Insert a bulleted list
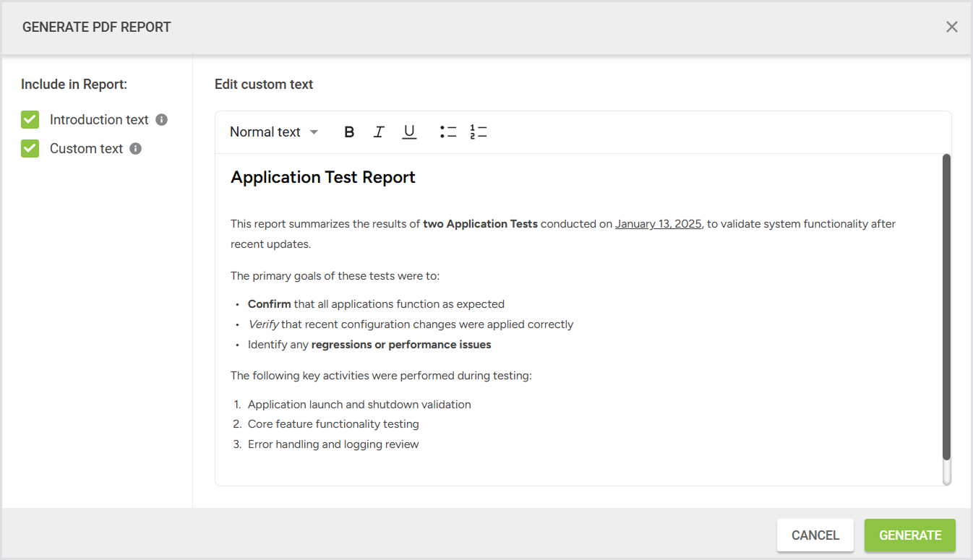The width and height of the screenshot is (973, 560). pyautogui.click(x=448, y=132)
